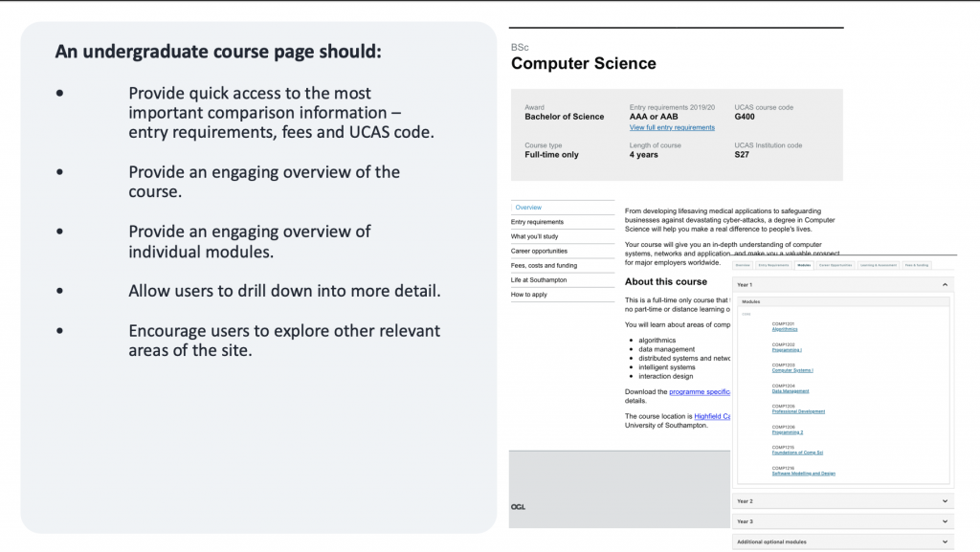The height and width of the screenshot is (552, 980).
Task: Open the Programming 2 module link
Action: (788, 432)
